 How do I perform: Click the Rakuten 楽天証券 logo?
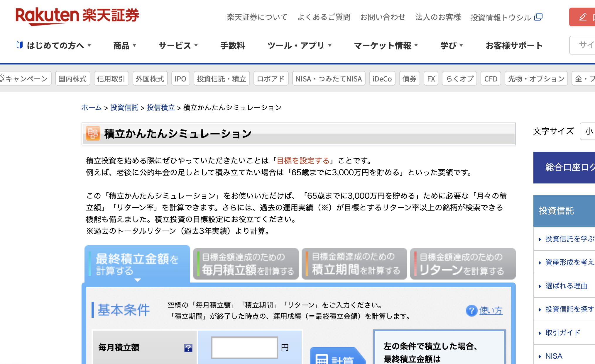(77, 16)
